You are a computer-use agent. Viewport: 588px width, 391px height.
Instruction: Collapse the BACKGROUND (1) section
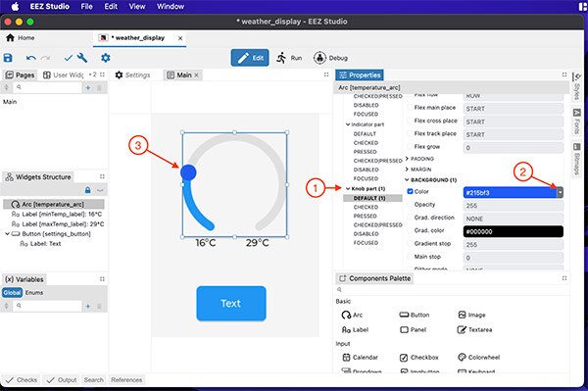point(407,180)
